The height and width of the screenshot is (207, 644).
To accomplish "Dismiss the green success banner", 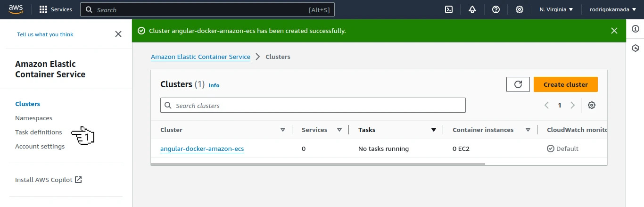I will 614,31.
